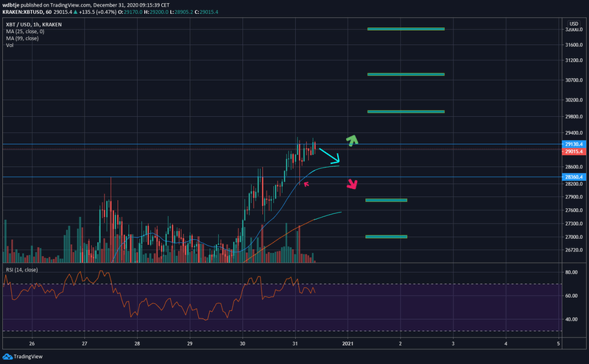Click the 31600.0 price axis tick
The width and height of the screenshot is (589, 364).
click(574, 45)
